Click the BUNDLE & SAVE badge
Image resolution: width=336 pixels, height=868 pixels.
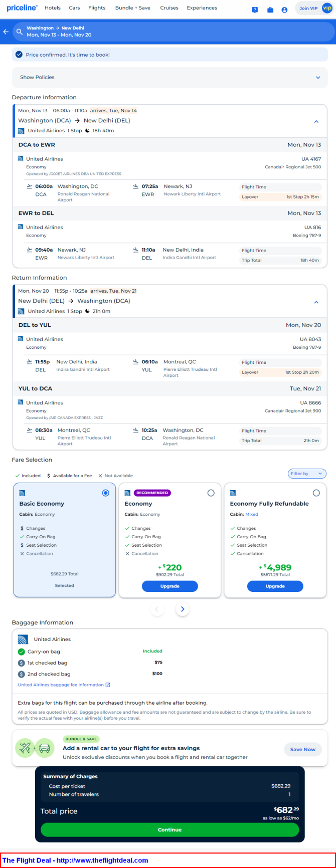81,739
